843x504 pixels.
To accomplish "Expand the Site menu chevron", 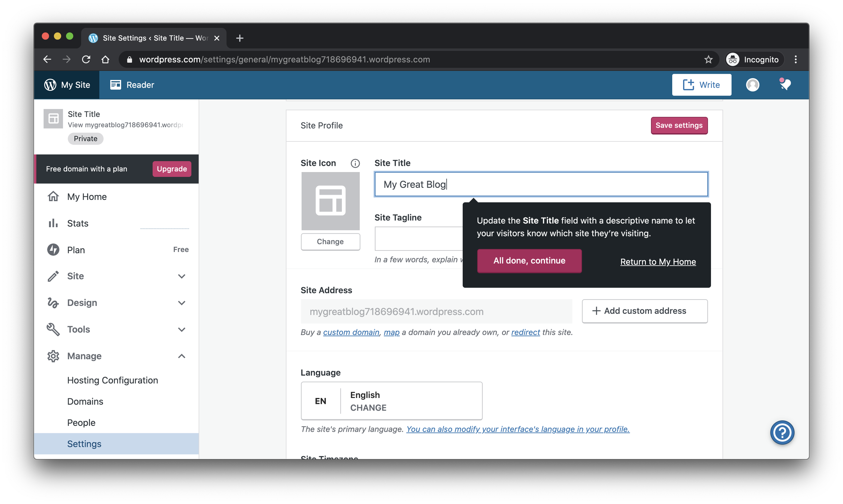I will [182, 276].
